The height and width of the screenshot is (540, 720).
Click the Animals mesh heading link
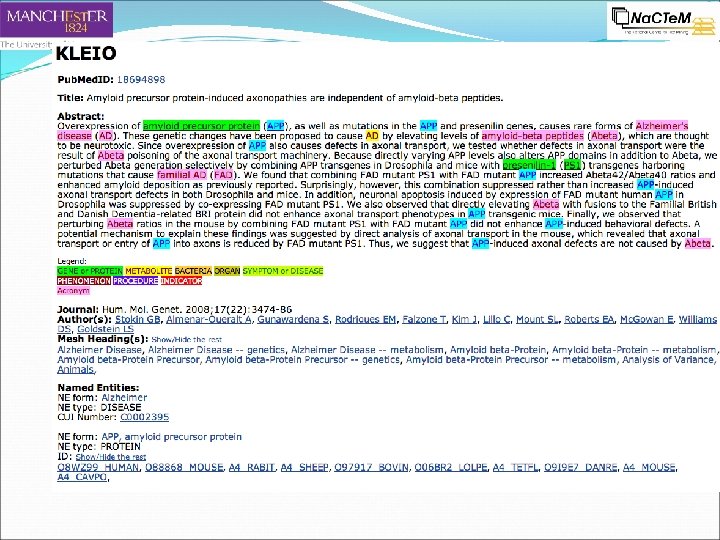(75, 369)
